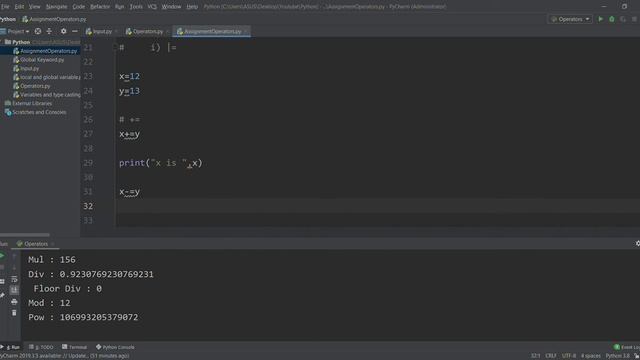The height and width of the screenshot is (360, 640).
Task: Open the Operators run configuration dropdown
Action: [570, 19]
